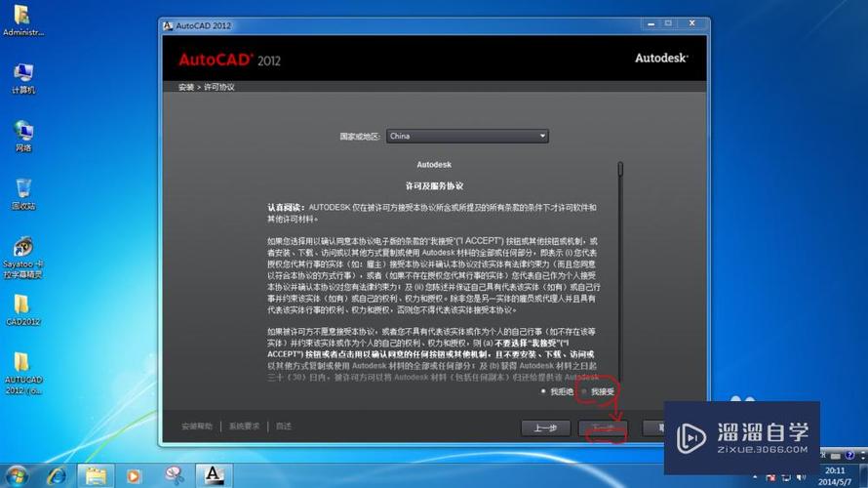Open the AUTOCAD 2012 folder icon
Screen dimensions: 868x488
click(22, 373)
